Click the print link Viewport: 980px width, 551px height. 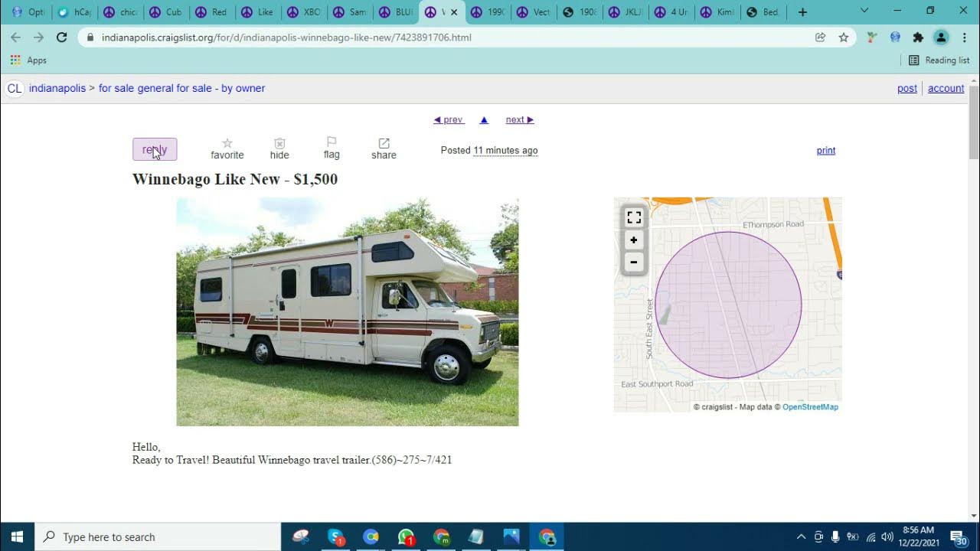coord(826,151)
